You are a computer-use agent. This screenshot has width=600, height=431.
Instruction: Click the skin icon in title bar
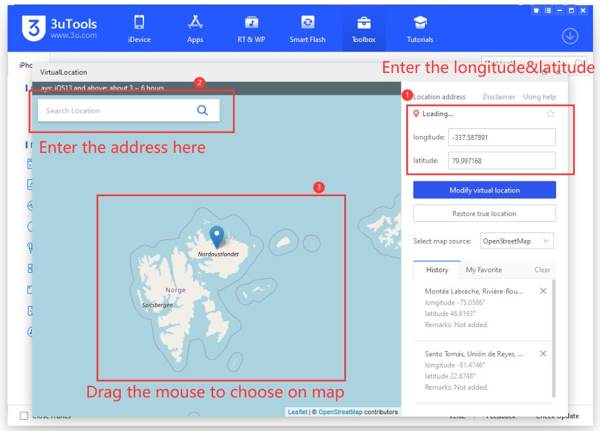536,11
